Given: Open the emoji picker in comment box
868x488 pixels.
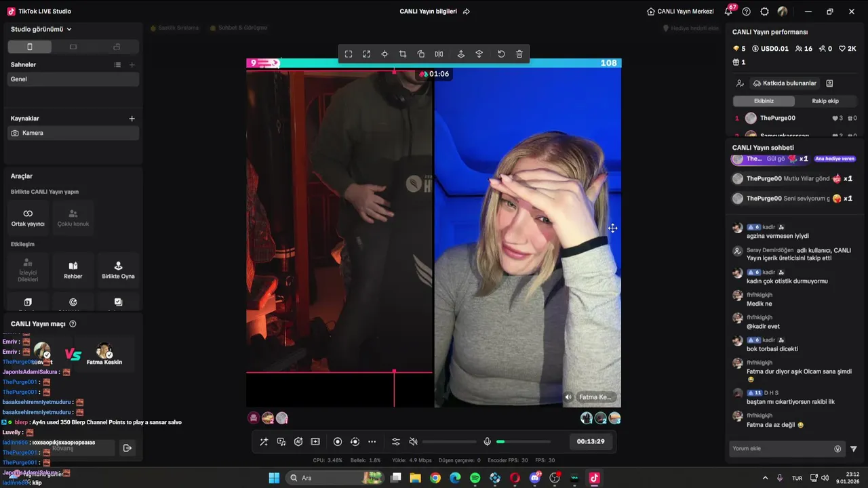Looking at the screenshot, I should pyautogui.click(x=837, y=449).
